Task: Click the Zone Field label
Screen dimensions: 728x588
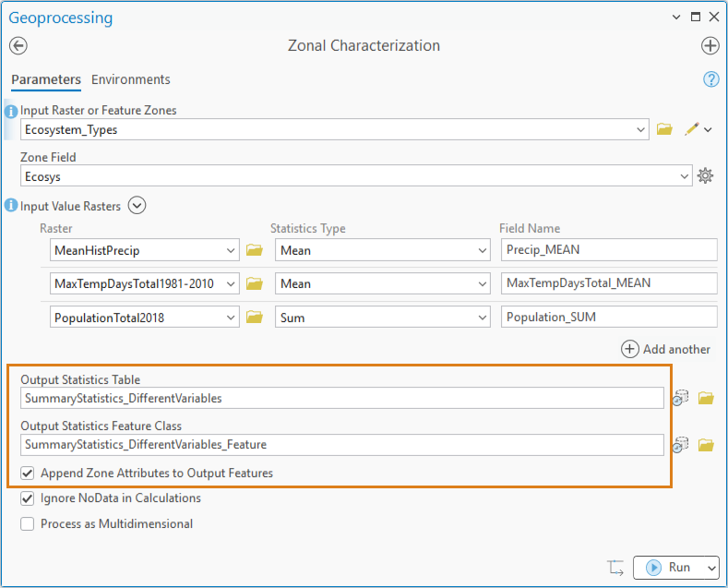Action: pos(48,158)
